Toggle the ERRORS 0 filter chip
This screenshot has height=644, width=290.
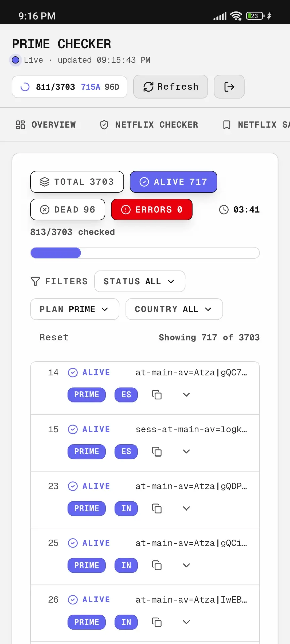tap(152, 210)
